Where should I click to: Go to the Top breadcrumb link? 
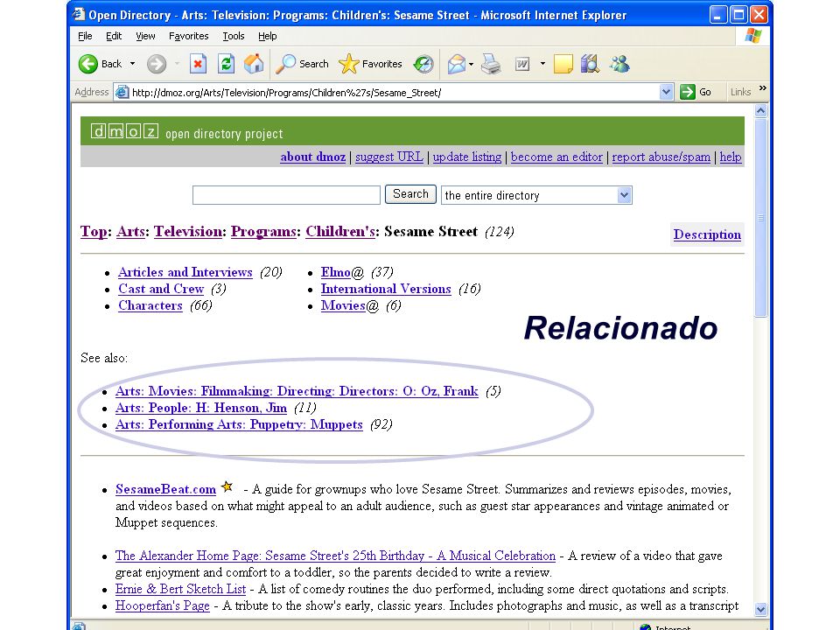click(94, 232)
